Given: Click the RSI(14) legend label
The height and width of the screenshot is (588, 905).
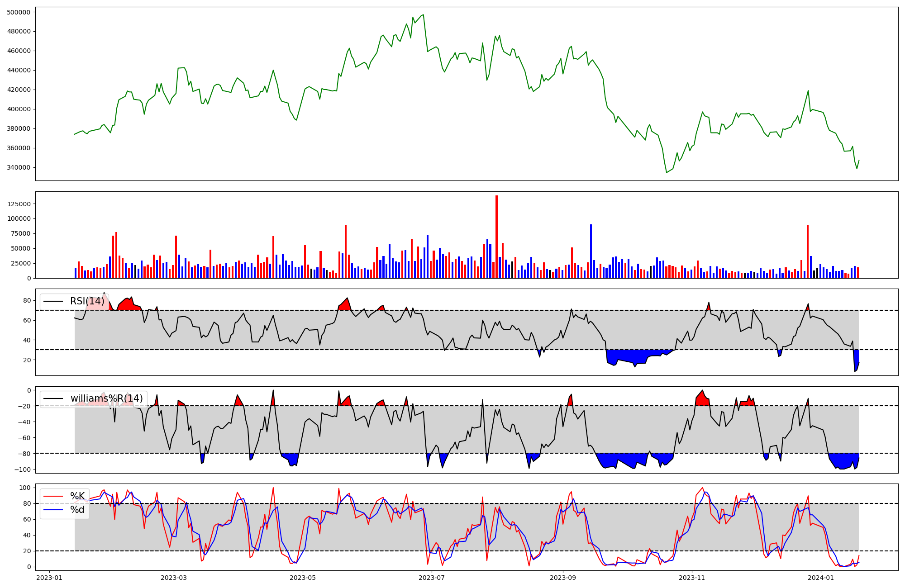Looking at the screenshot, I should (x=87, y=301).
